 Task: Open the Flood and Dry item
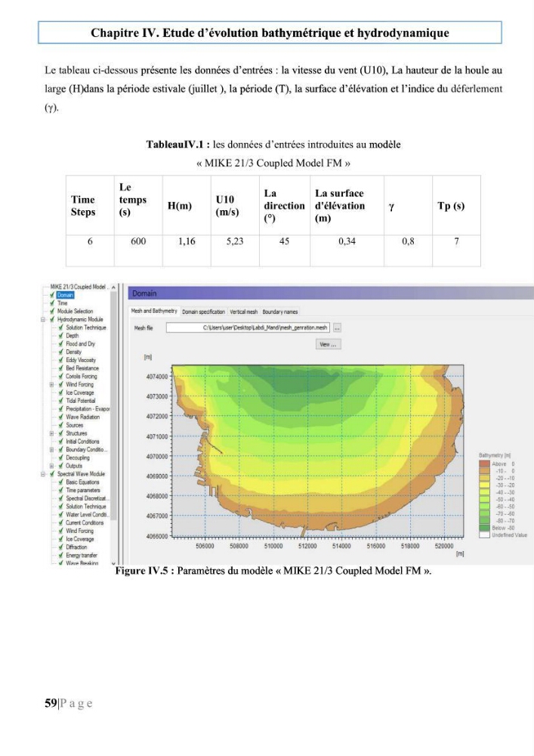[80, 344]
